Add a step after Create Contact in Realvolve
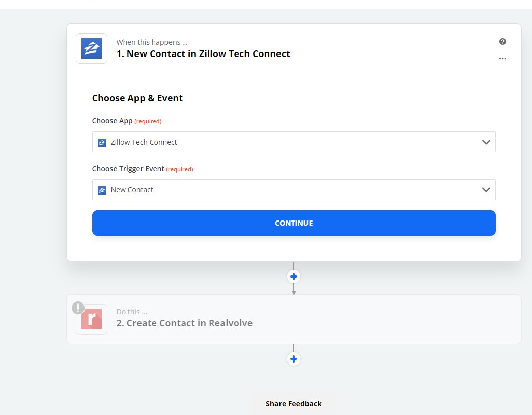The height and width of the screenshot is (415, 532). (293, 359)
